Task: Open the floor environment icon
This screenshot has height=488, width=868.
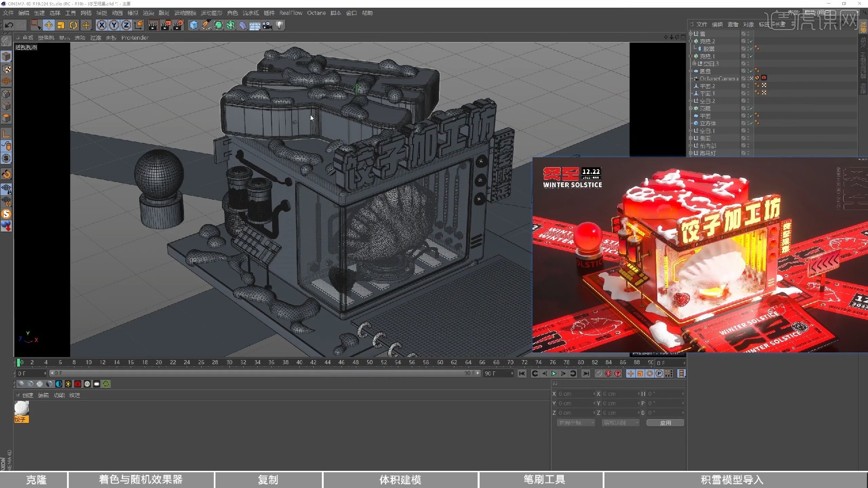Action: (x=255, y=25)
